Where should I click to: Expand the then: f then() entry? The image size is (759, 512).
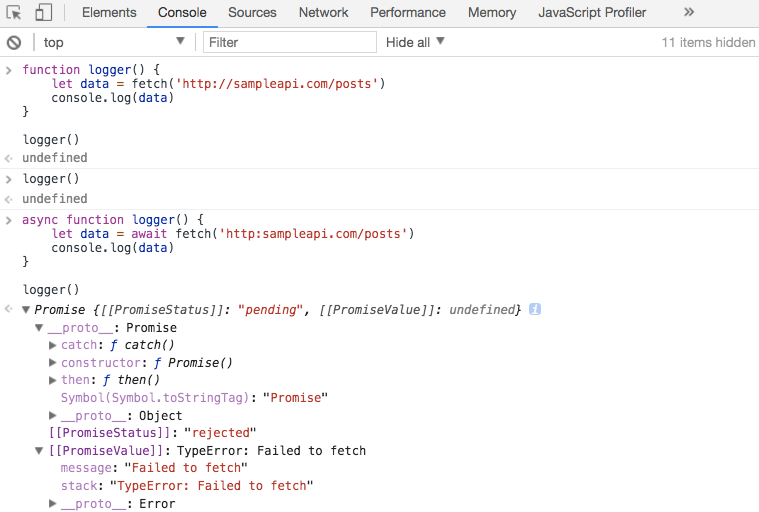coord(53,380)
